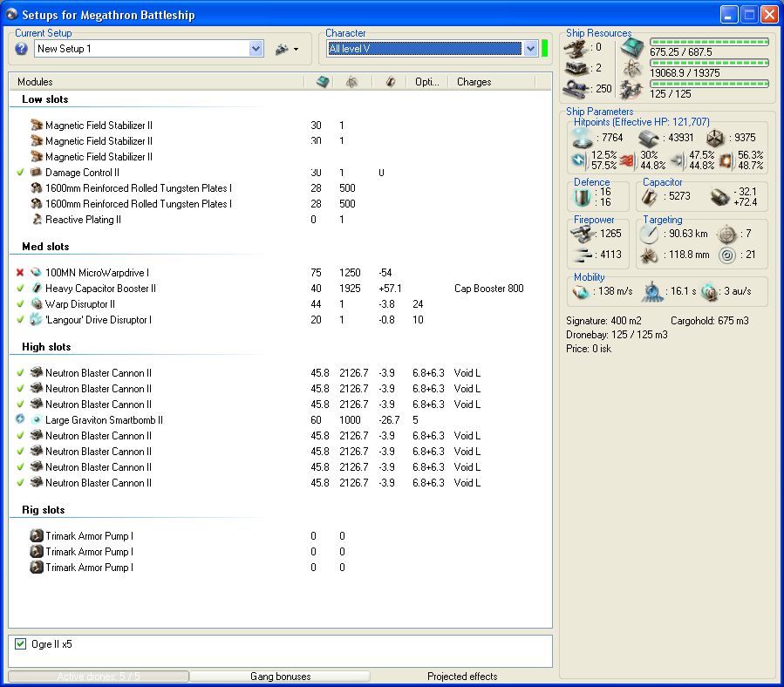Screen dimensions: 784x687
Task: Click the help question mark icon
Action: (x=21, y=49)
